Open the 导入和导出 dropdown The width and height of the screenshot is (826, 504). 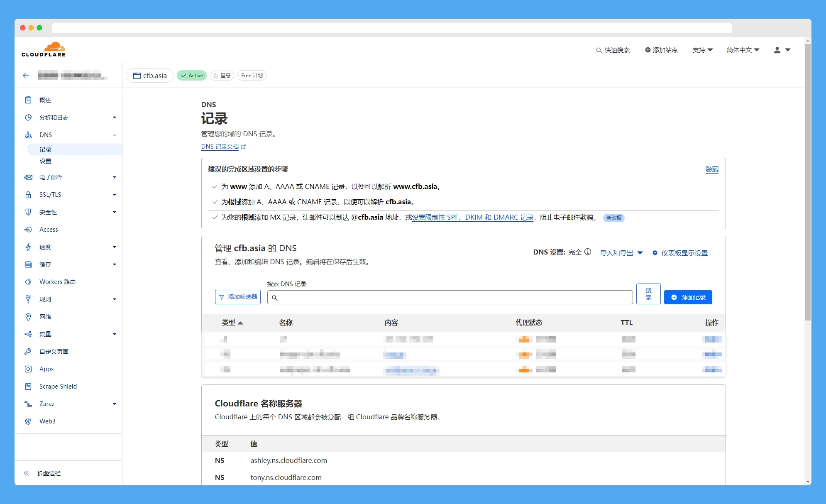point(621,253)
